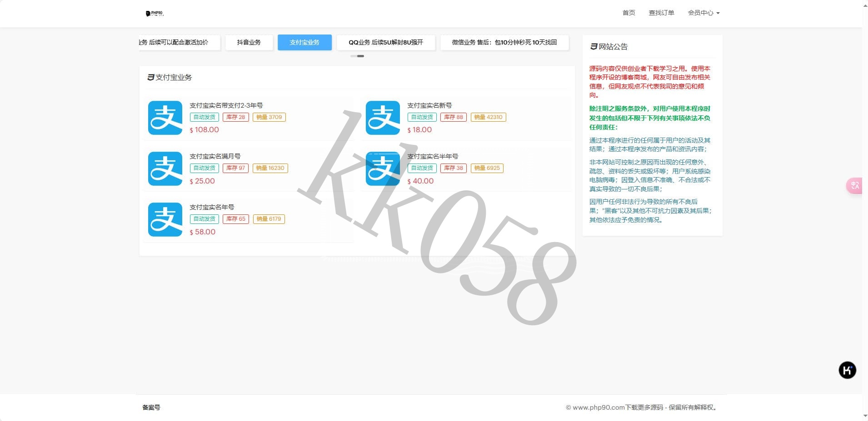This screenshot has width=868, height=421.
Task: Go to 首页 in the navigation
Action: (629, 13)
